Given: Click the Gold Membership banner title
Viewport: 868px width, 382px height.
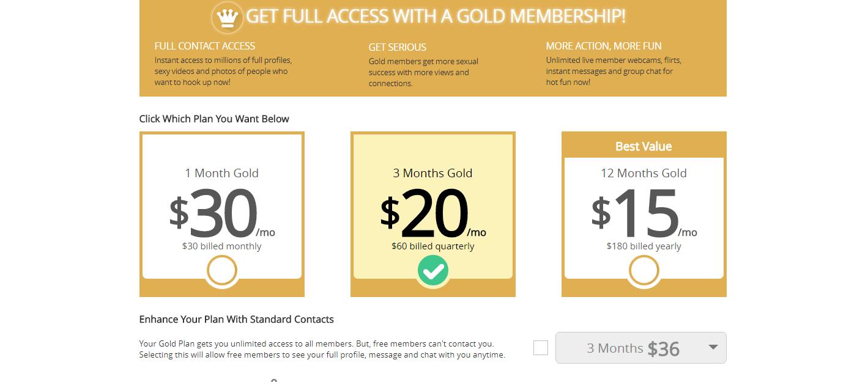Looking at the screenshot, I should (436, 17).
